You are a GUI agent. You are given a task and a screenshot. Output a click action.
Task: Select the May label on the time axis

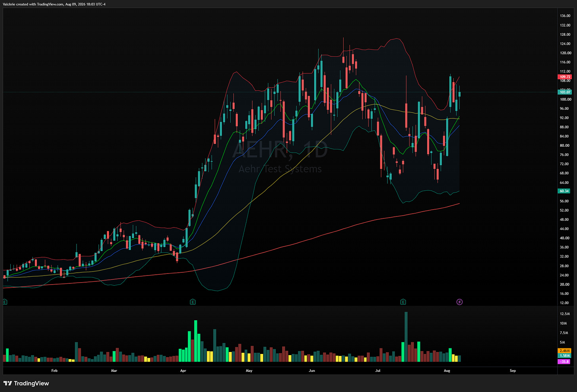pos(249,371)
